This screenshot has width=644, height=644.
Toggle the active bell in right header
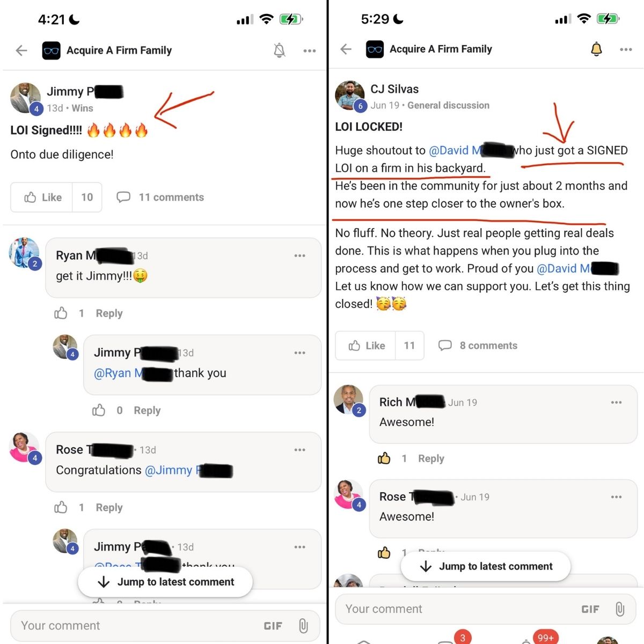(596, 49)
